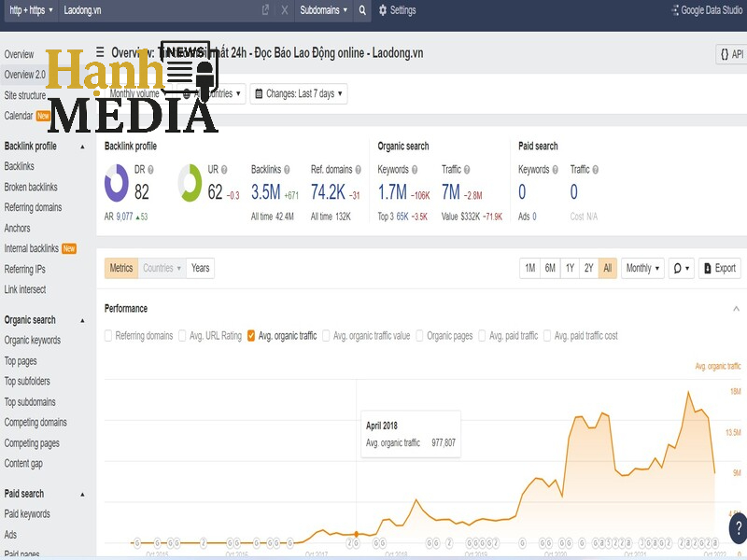Enable the Avg. paid traffic cost checkbox
The height and width of the screenshot is (560, 747).
click(x=547, y=336)
